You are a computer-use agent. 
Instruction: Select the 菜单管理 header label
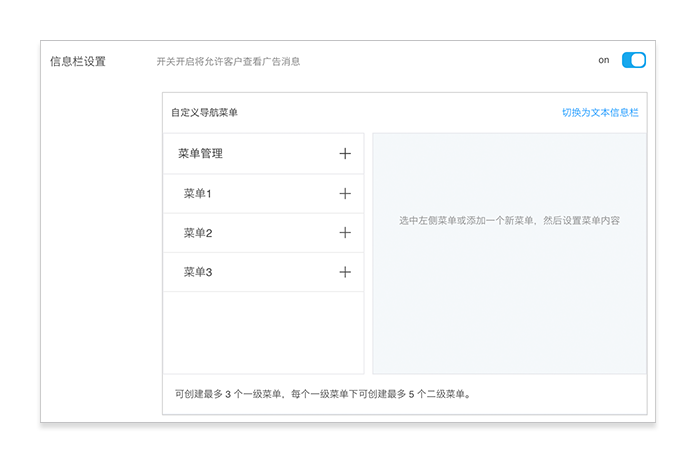(x=200, y=154)
